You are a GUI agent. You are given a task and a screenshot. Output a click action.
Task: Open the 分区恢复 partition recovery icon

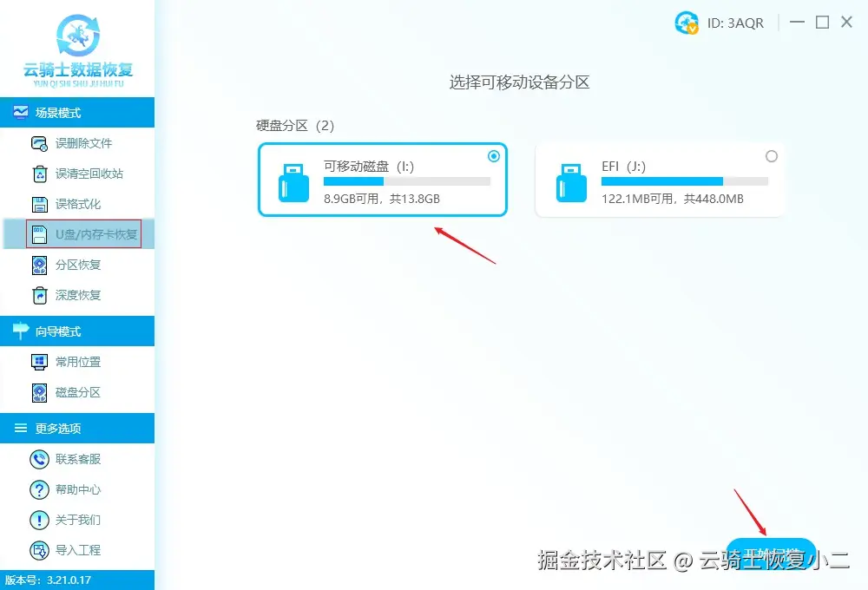coord(39,265)
